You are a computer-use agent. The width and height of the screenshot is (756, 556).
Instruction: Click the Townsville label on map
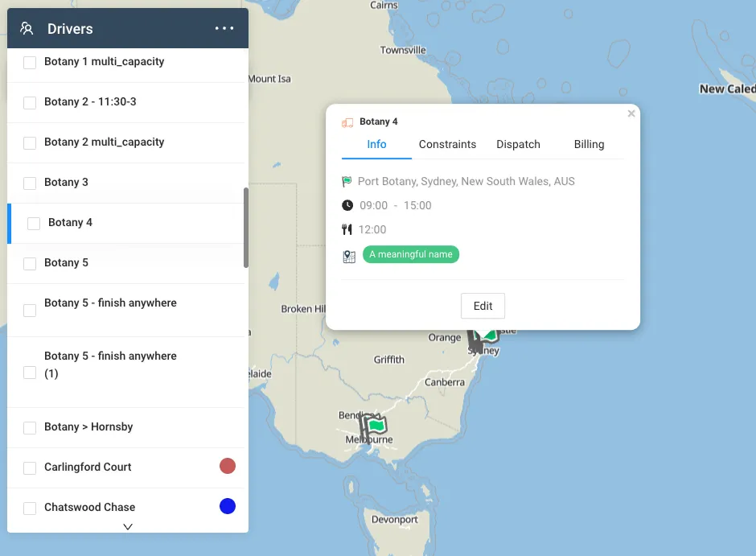tap(403, 50)
